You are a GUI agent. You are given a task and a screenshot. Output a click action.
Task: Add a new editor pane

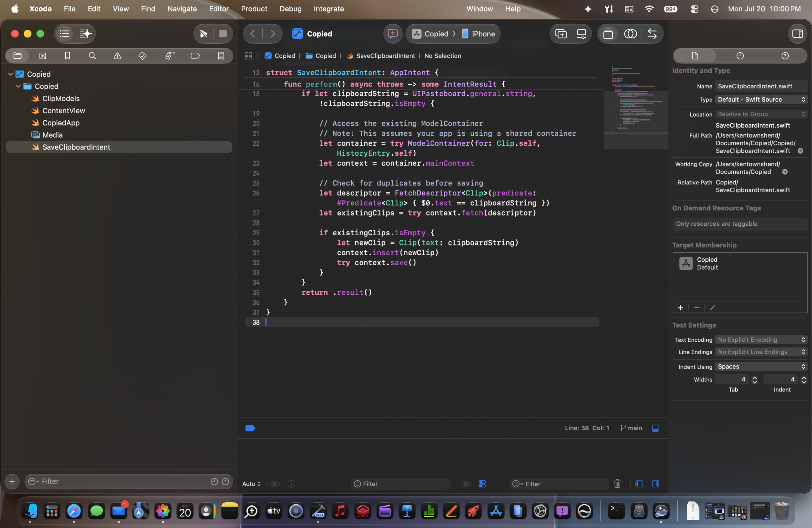coord(561,34)
